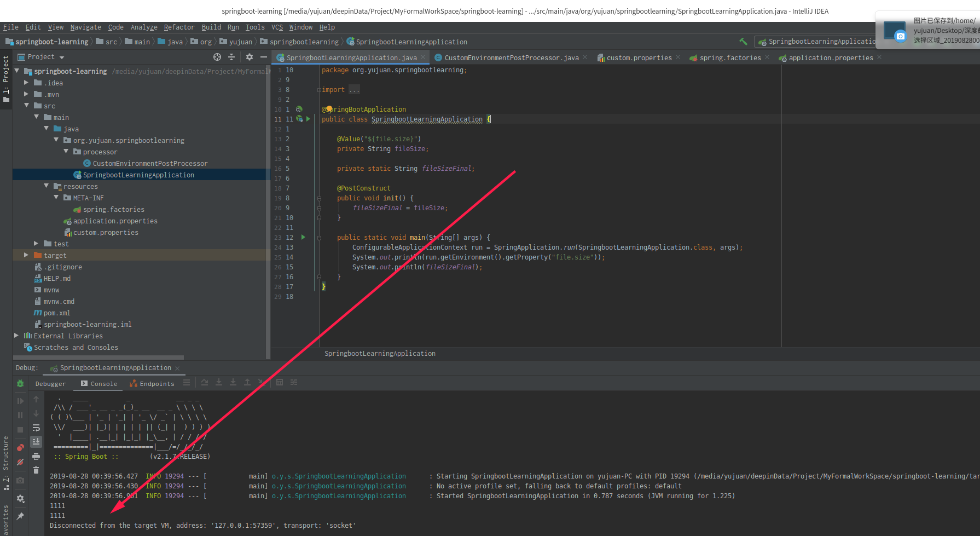The image size is (980, 536).
Task: Open the Structure side tool window
Action: point(5,463)
